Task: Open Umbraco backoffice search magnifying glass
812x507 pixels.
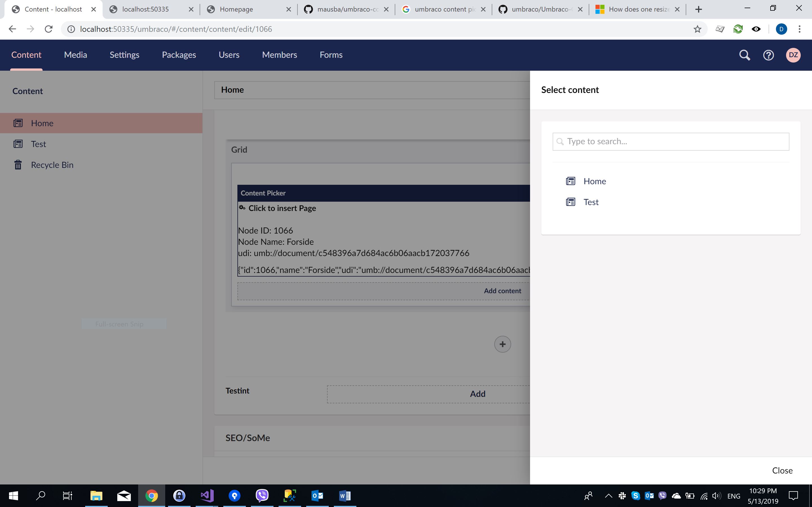Action: coord(744,55)
